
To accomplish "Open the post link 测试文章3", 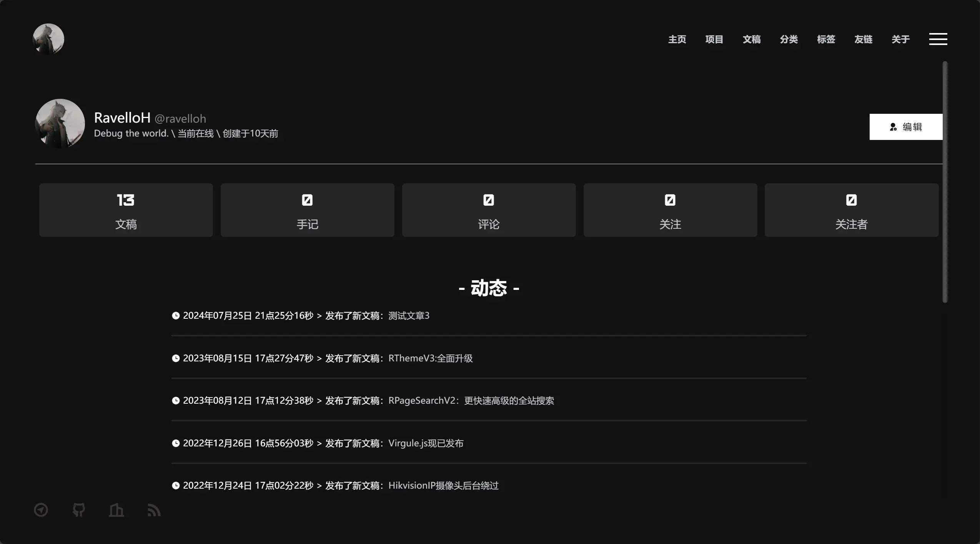I will 409,316.
